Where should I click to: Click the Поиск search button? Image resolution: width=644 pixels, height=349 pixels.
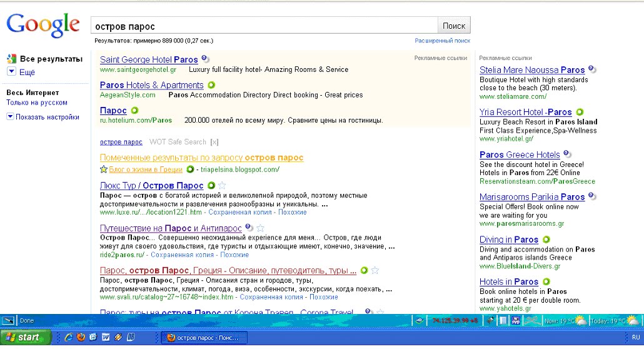[x=454, y=26]
